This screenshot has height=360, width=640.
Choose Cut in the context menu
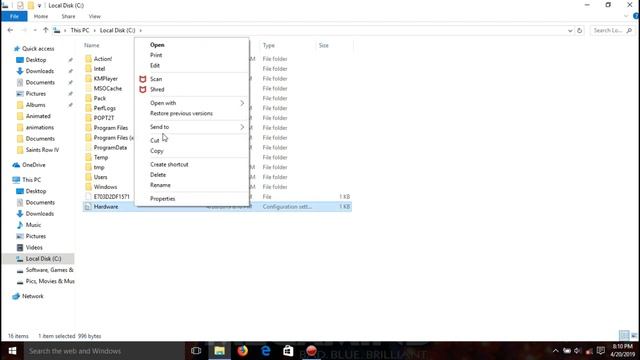(155, 141)
